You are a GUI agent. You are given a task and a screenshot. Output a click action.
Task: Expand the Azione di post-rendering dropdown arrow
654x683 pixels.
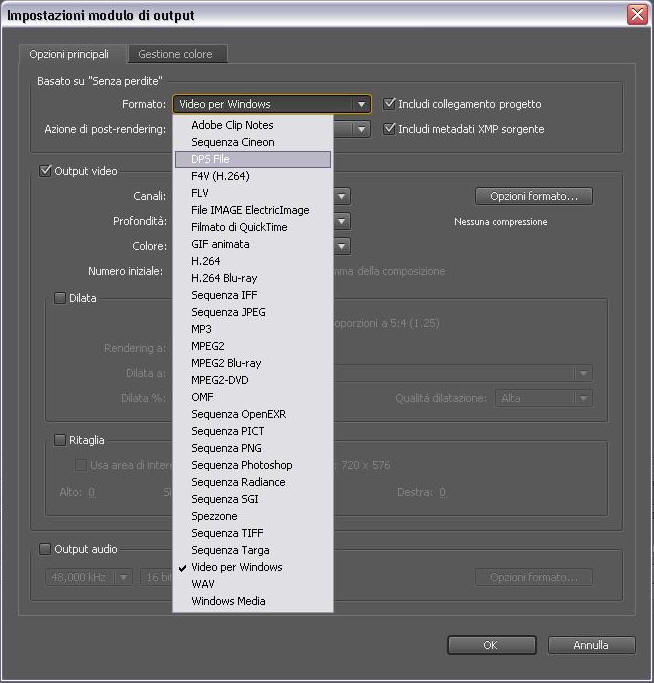[361, 129]
